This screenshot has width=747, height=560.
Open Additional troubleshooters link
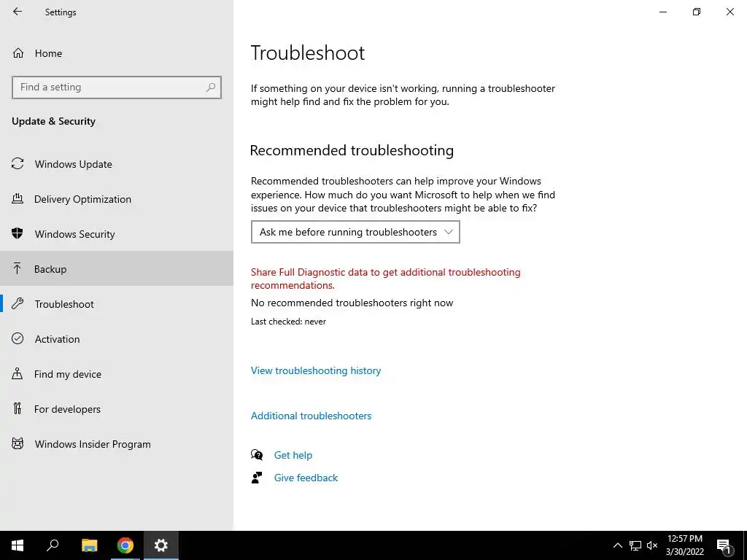(311, 416)
